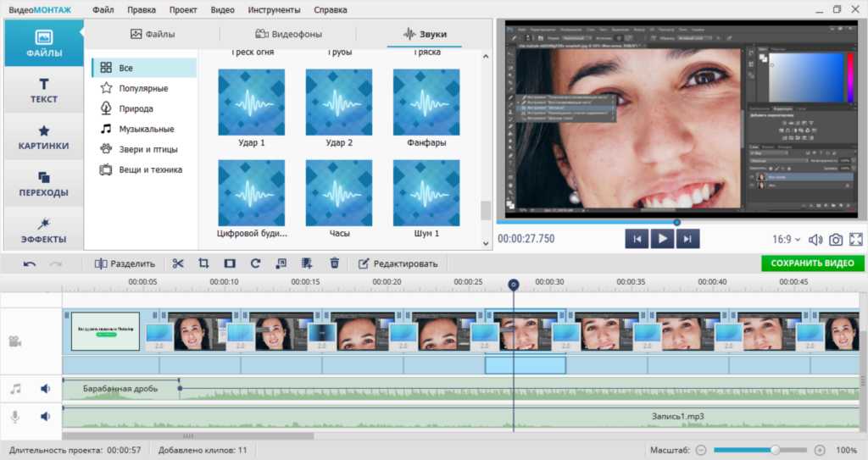This screenshot has width=868, height=460.
Task: Select the Фанфары sound thumbnail
Action: (x=426, y=103)
